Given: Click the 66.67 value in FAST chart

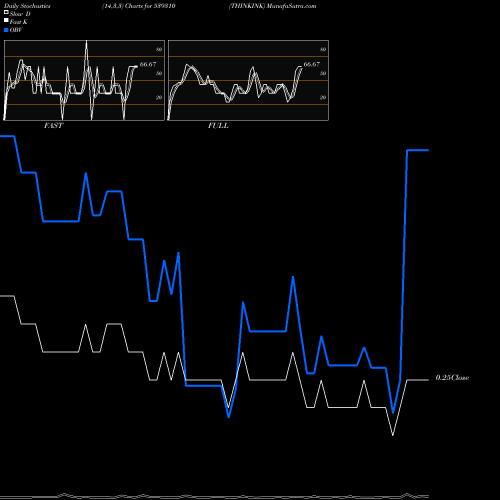Looking at the screenshot, I should tap(148, 64).
